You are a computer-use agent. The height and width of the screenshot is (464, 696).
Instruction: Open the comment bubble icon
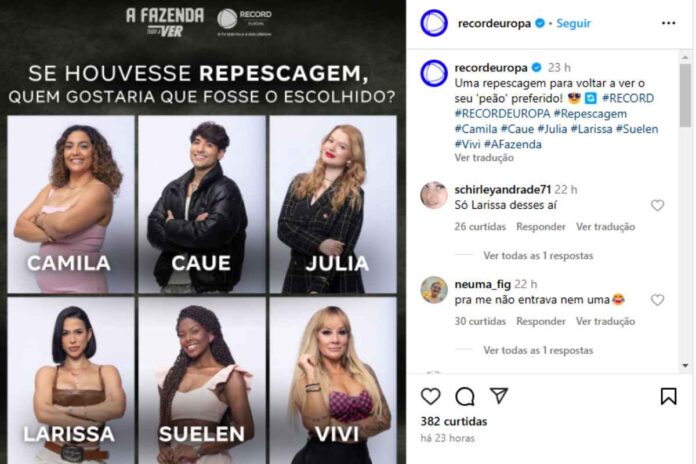coord(465,396)
